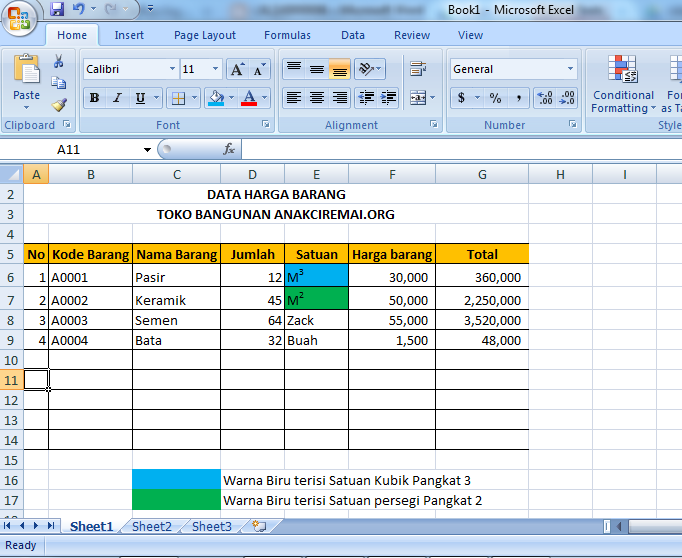Toggle Middle Align vertical alignment
The width and height of the screenshot is (682, 558).
coord(317,69)
